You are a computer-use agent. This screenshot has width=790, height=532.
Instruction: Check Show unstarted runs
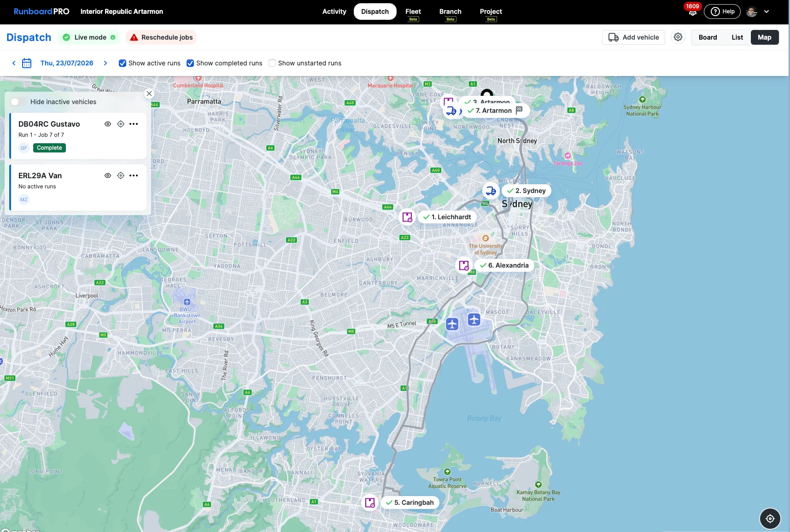272,63
